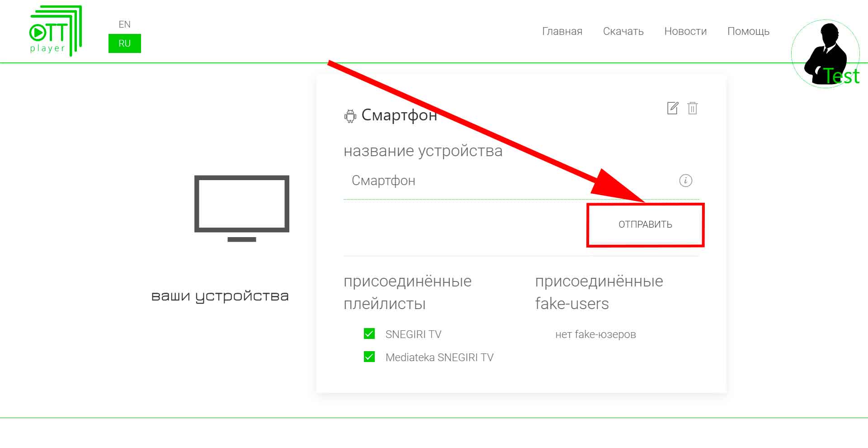Viewport: 868px width, 448px height.
Task: Click the OTT player logo
Action: click(x=56, y=31)
